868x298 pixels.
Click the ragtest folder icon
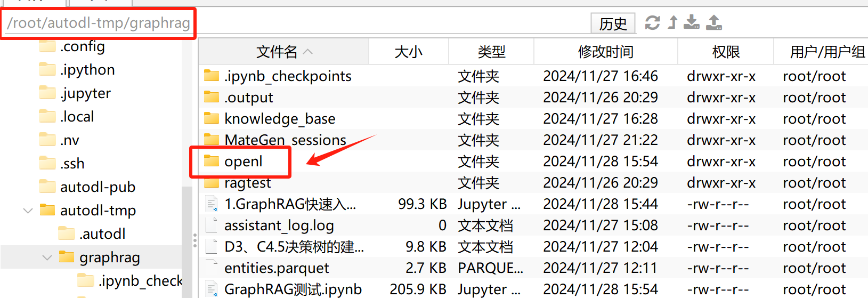pos(212,182)
